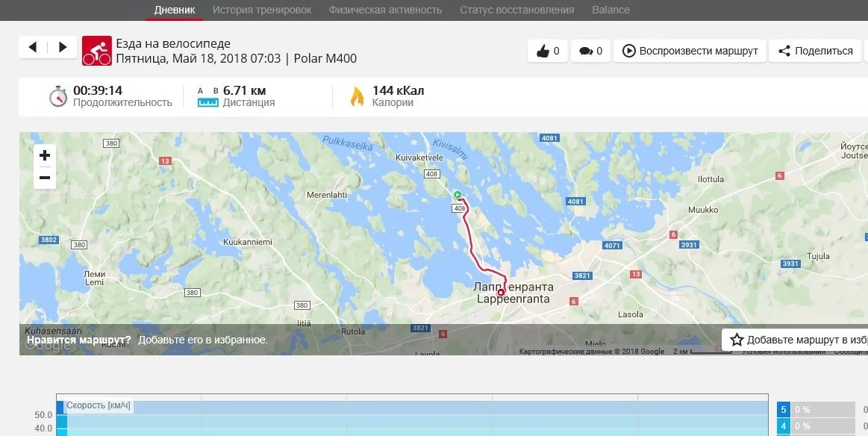Image resolution: width=868 pixels, height=436 pixels.
Task: Click the Поделиться share button
Action: tap(815, 51)
